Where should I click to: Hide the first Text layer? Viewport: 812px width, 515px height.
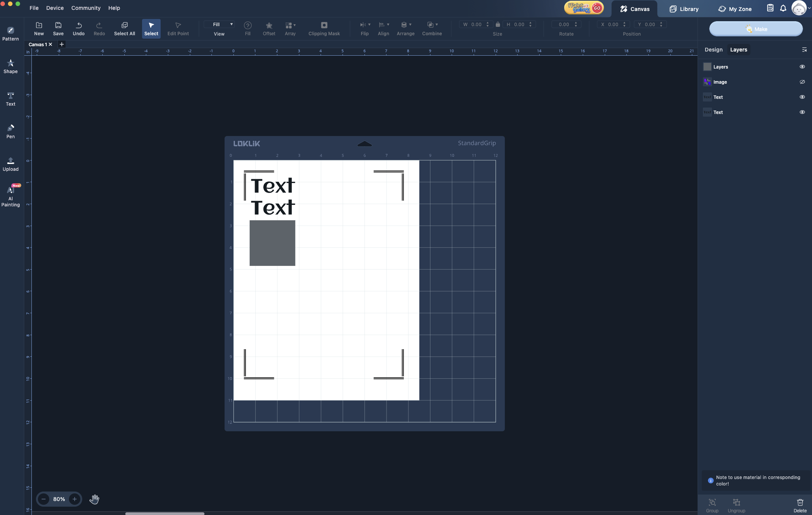[802, 97]
